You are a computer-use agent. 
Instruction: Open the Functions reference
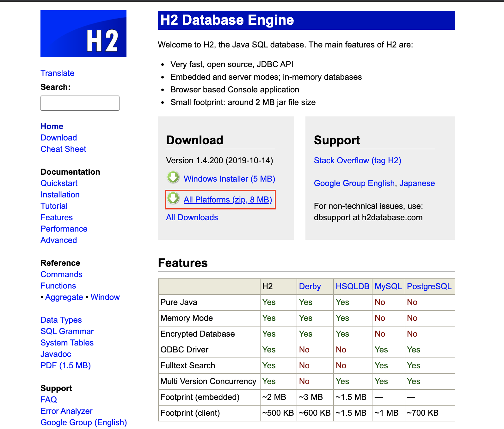coord(58,286)
